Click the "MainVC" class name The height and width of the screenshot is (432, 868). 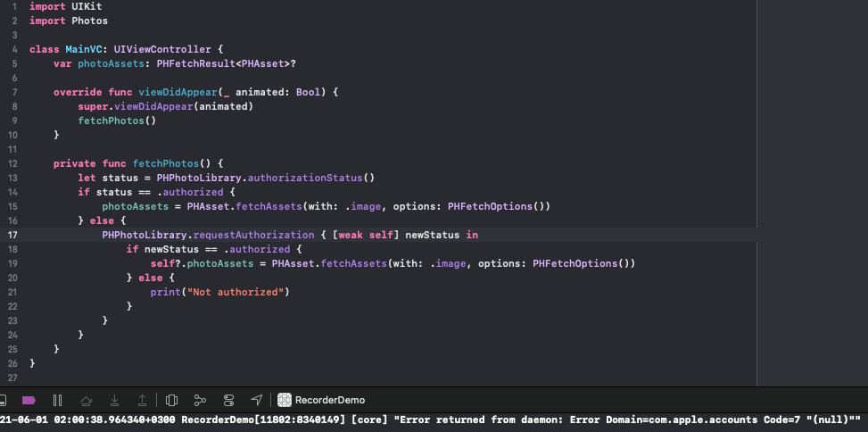[x=84, y=49]
